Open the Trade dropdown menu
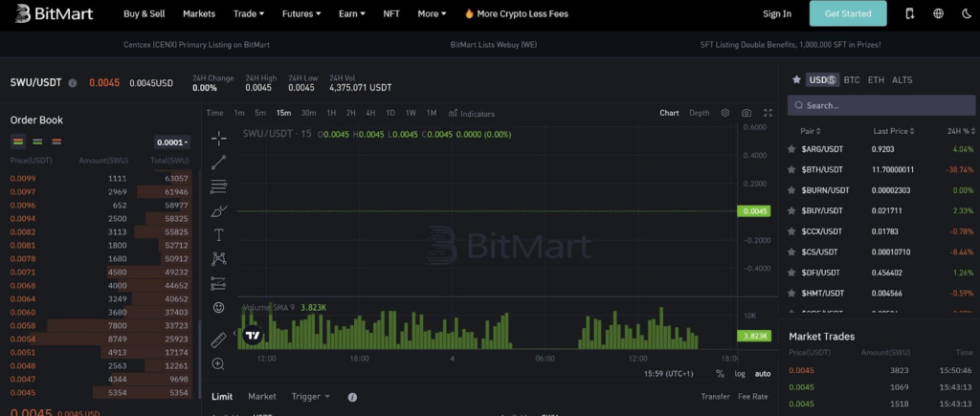 (249, 13)
